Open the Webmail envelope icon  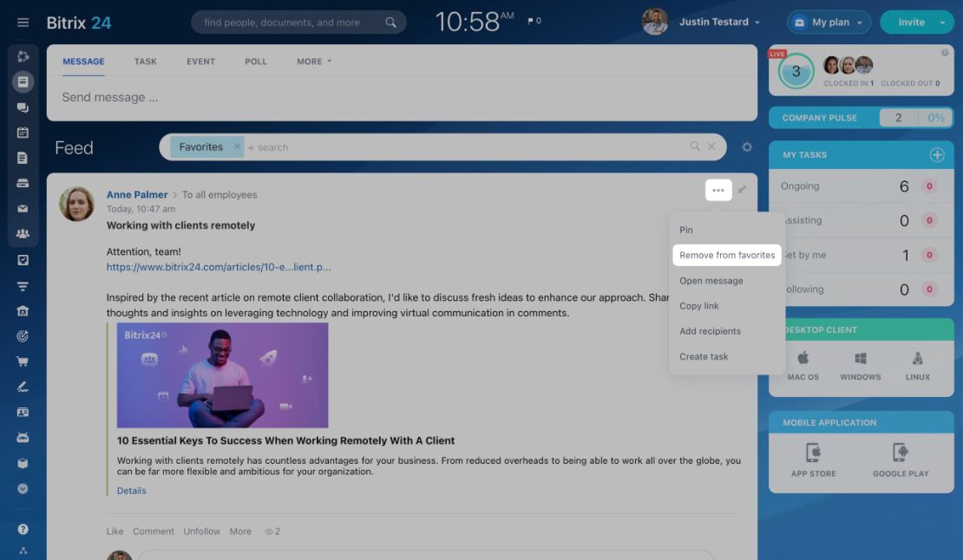[x=23, y=209]
